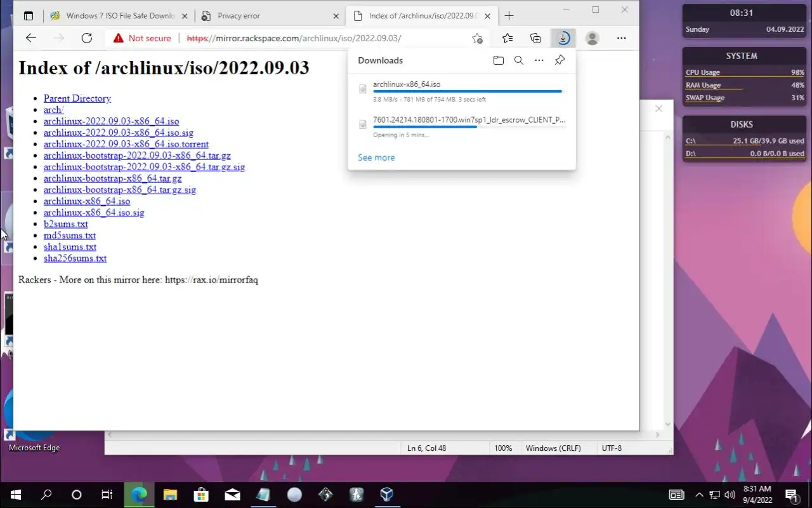Reload the page with the refresh icon
812x508 pixels.
(87, 38)
